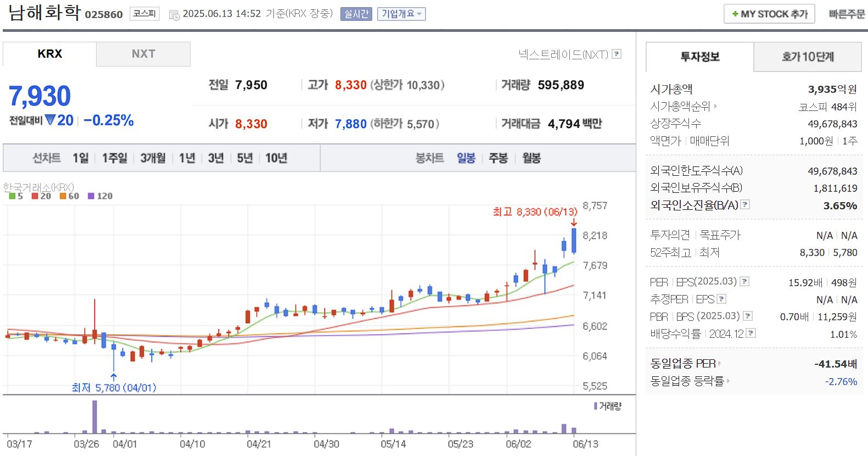Click the change rate −0.25%
This screenshot has height=456, width=868.
coord(109,120)
